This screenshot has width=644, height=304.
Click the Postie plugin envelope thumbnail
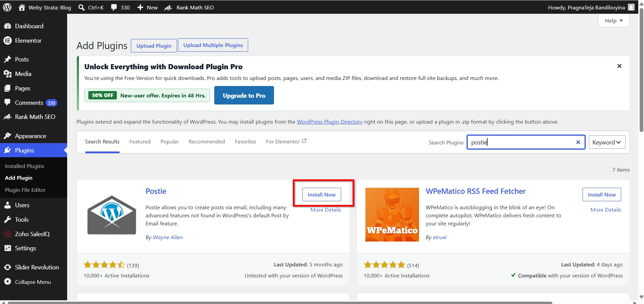(x=112, y=215)
